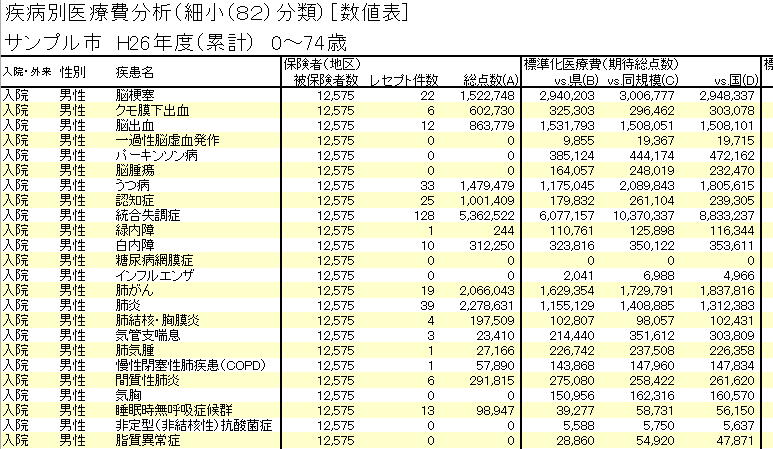The image size is (773, 449).
Task: Click the 総点数(A) column header
Action: (490, 80)
